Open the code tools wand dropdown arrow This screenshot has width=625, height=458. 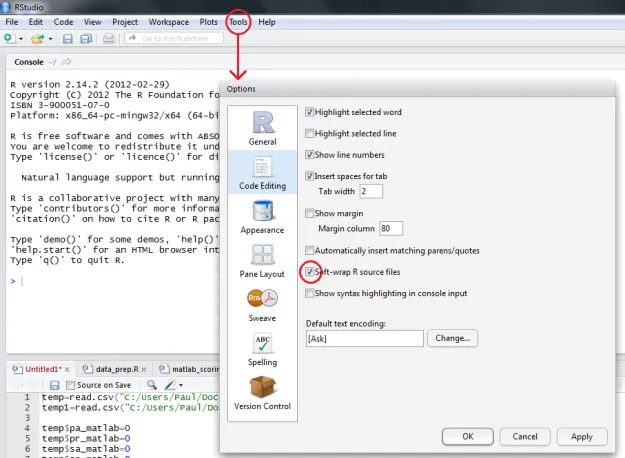[x=181, y=385]
